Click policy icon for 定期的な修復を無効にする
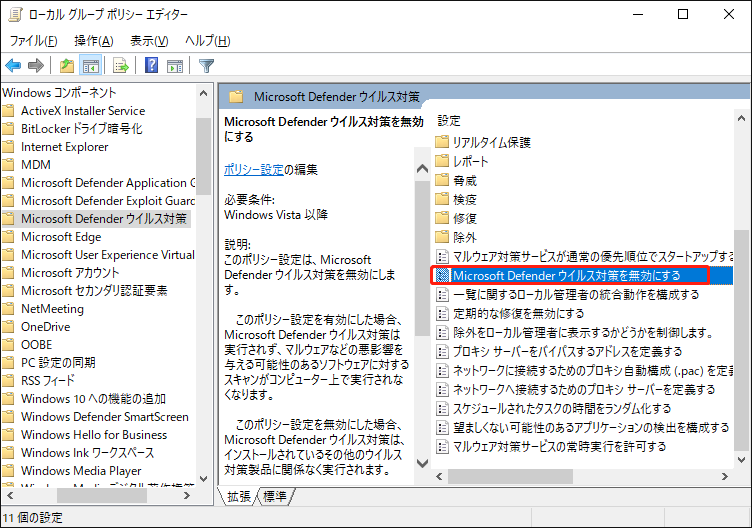Viewport: 752px width, 528px height. 442,313
